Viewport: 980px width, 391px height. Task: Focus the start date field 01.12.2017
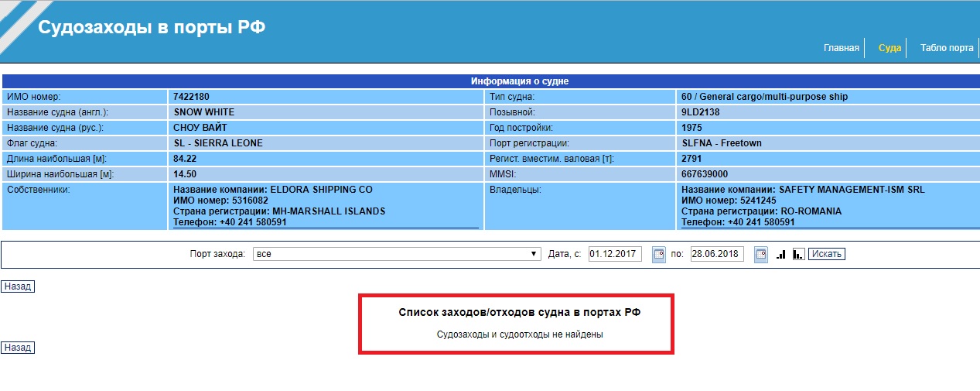[615, 254]
